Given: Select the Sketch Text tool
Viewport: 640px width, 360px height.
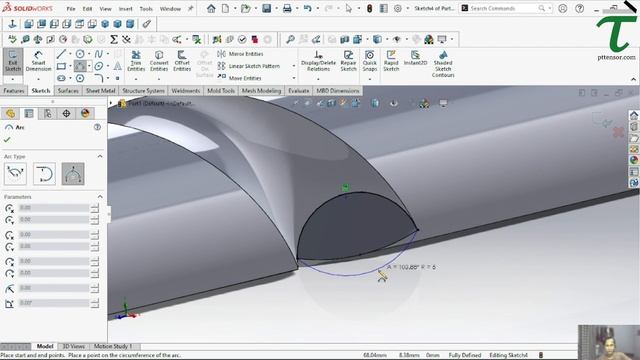Looking at the screenshot, I should tap(118, 66).
